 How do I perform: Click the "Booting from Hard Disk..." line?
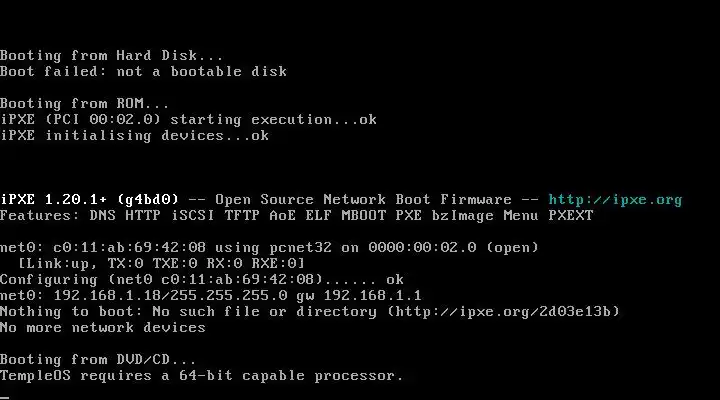[x=112, y=55]
